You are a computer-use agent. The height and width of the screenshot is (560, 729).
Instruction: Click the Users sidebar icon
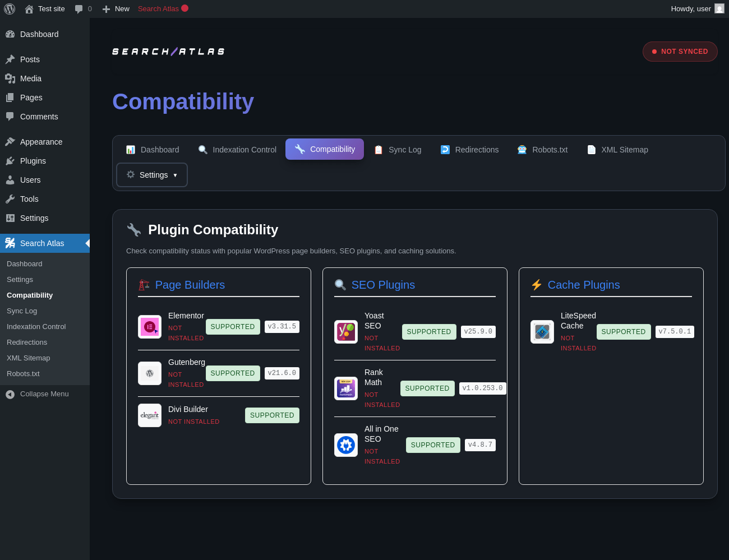pos(10,180)
